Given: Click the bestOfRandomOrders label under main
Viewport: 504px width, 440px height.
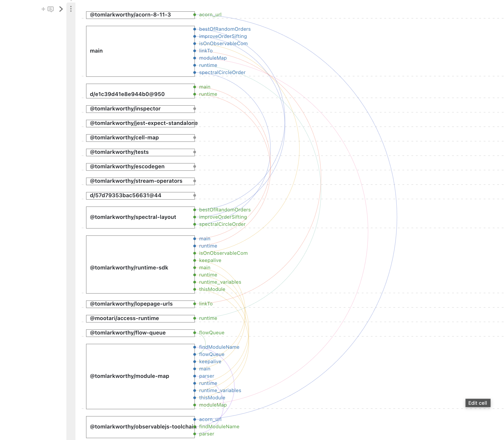Looking at the screenshot, I should [x=225, y=29].
